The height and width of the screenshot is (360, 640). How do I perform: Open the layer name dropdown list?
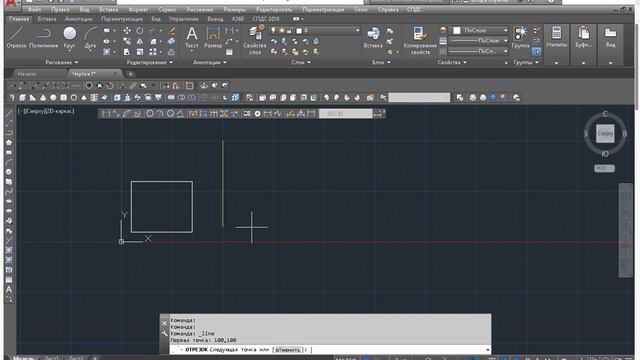click(x=358, y=30)
